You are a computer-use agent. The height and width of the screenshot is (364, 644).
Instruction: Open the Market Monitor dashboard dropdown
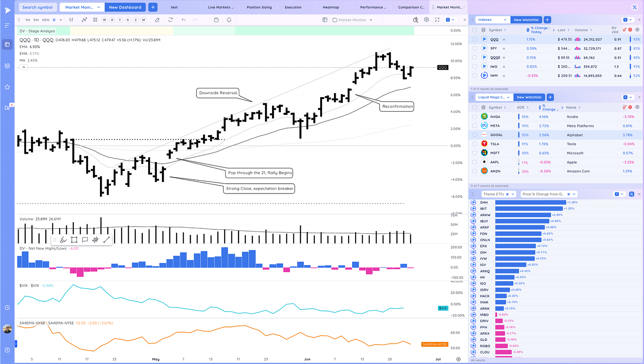coord(82,7)
